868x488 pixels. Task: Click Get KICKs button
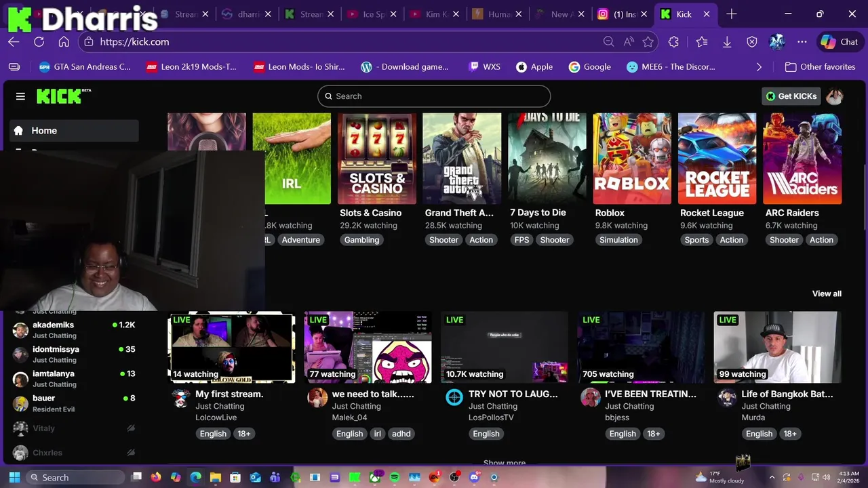[x=791, y=96]
